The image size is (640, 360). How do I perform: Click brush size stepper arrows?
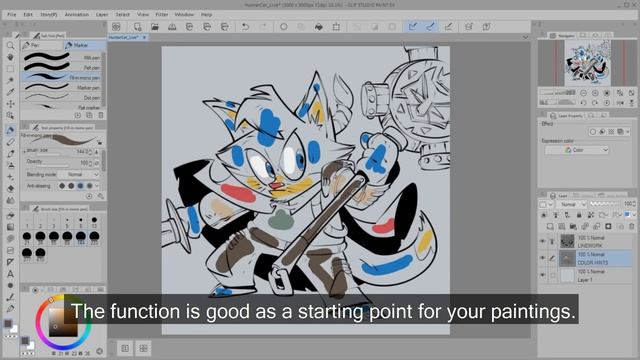90,151
